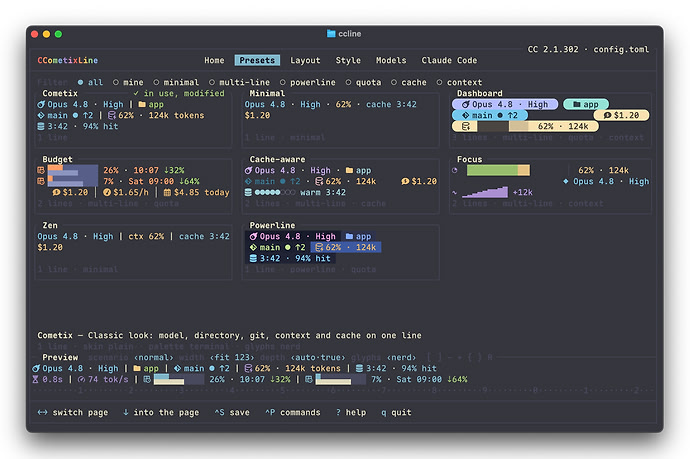The width and height of the screenshot is (690, 459).
Task: Cycle the scenario <normal> selector
Action: 154,357
